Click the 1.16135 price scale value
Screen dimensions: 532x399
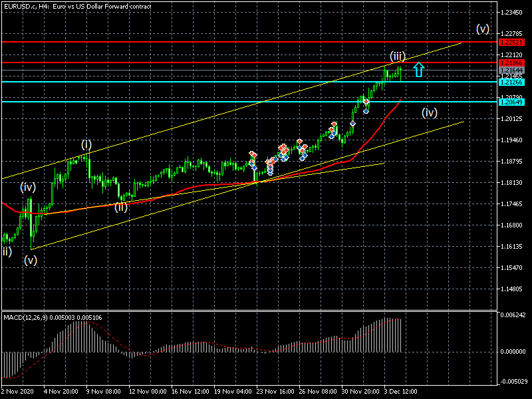coord(513,247)
